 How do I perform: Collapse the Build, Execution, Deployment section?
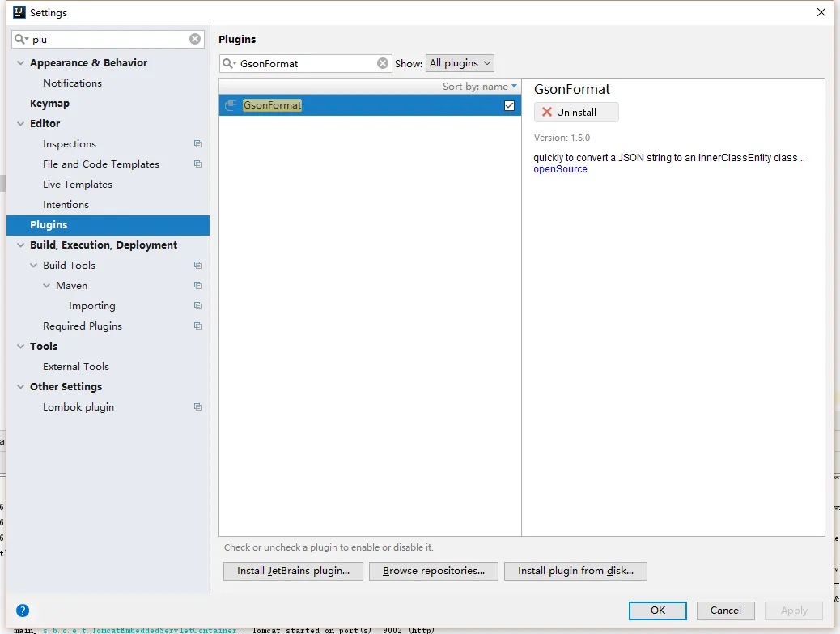20,245
